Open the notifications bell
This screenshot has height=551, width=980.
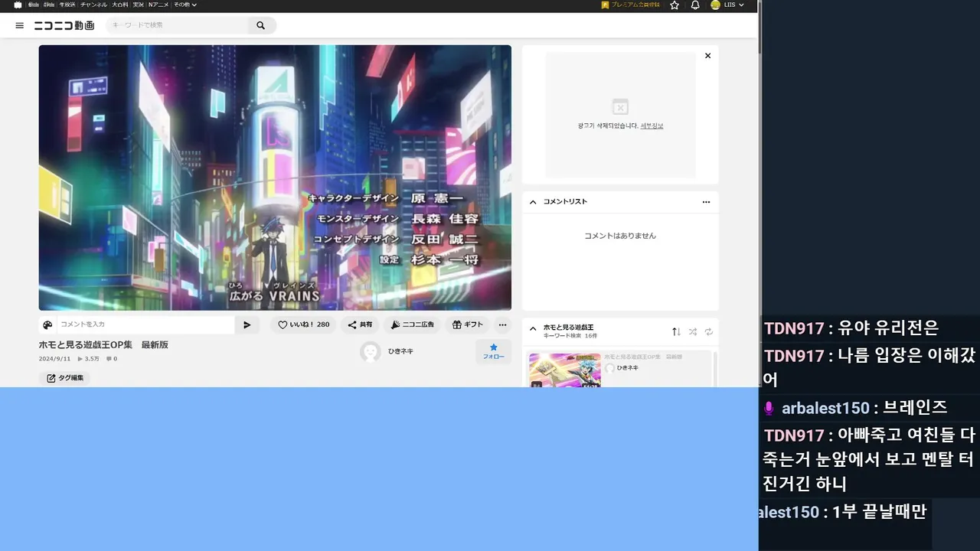coord(695,5)
